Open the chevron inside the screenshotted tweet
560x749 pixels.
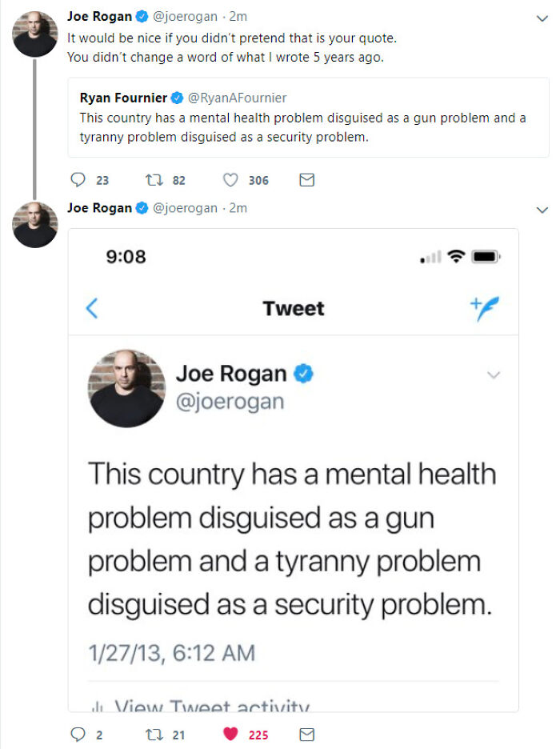tap(494, 374)
